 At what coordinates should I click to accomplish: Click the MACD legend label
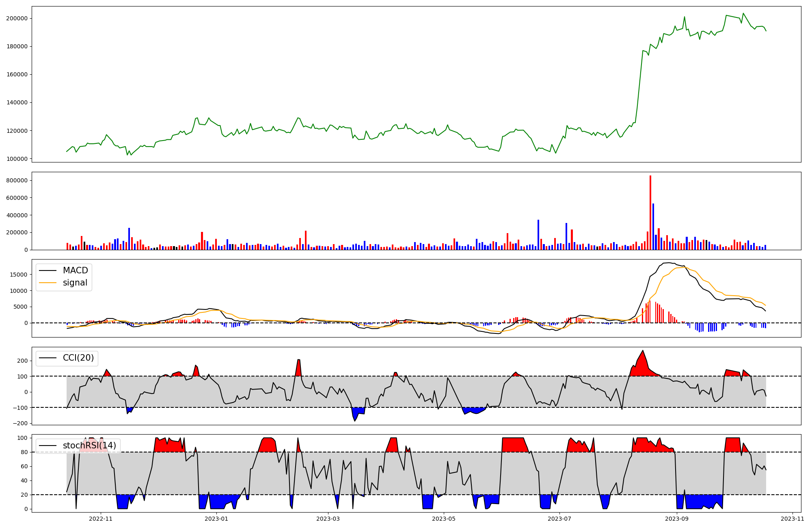75,270
